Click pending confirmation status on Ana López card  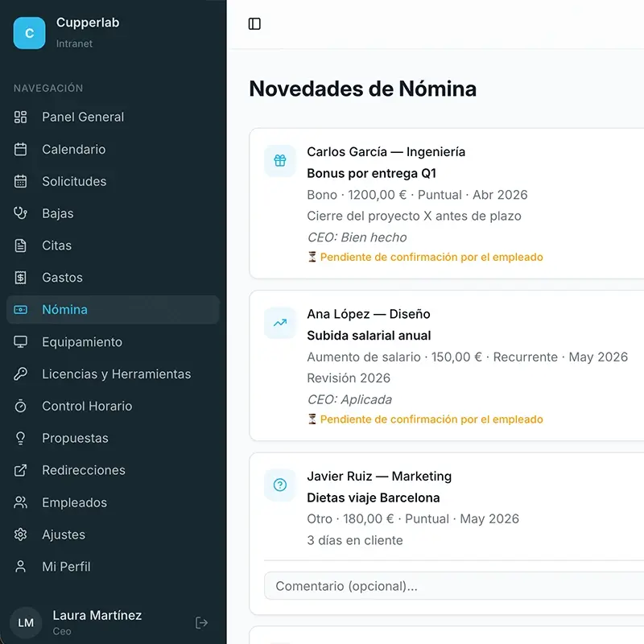(425, 419)
